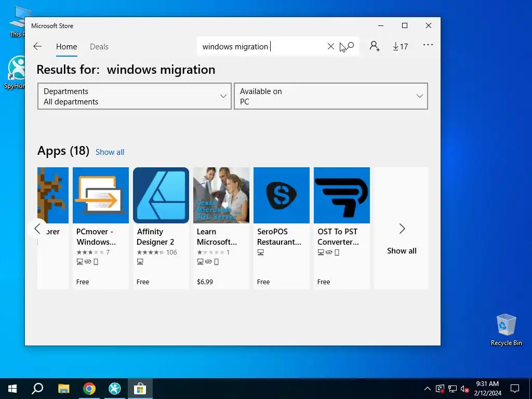The image size is (532, 399).
Task: Expand the Available on PC dropdown
Action: coord(331,96)
